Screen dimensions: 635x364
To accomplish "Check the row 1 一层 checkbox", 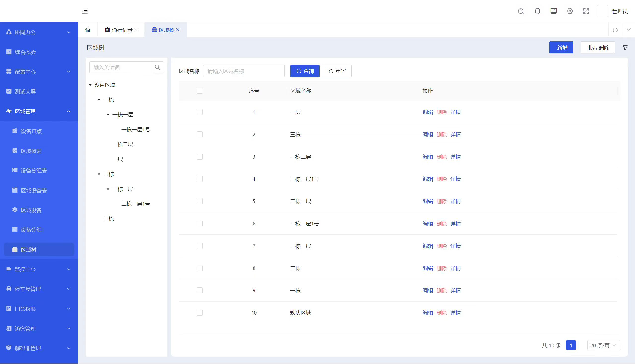I will click(x=200, y=112).
